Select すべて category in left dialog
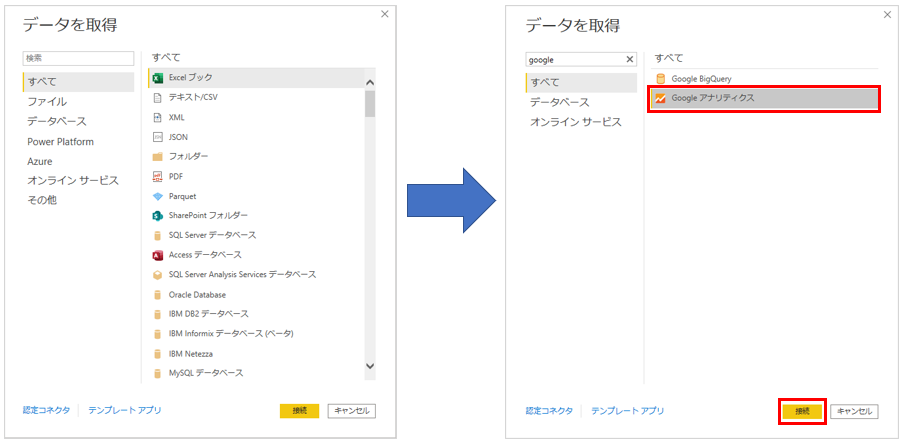This screenshot has height=441, width=899. click(x=79, y=82)
